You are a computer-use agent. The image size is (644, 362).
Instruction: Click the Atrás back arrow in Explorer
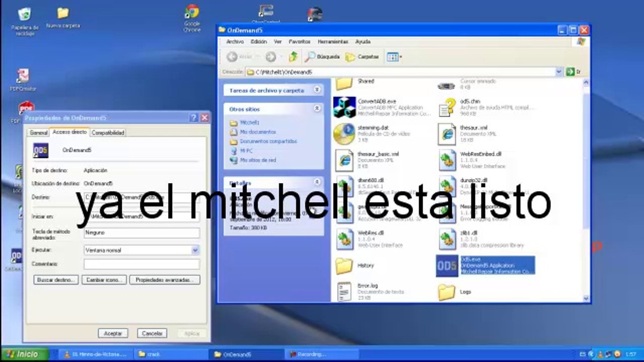coord(239,57)
